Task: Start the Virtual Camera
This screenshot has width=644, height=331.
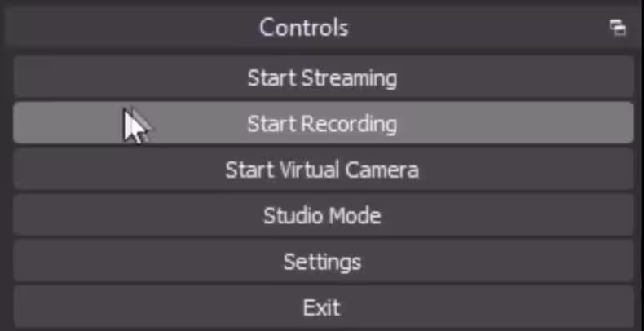Action: click(323, 170)
